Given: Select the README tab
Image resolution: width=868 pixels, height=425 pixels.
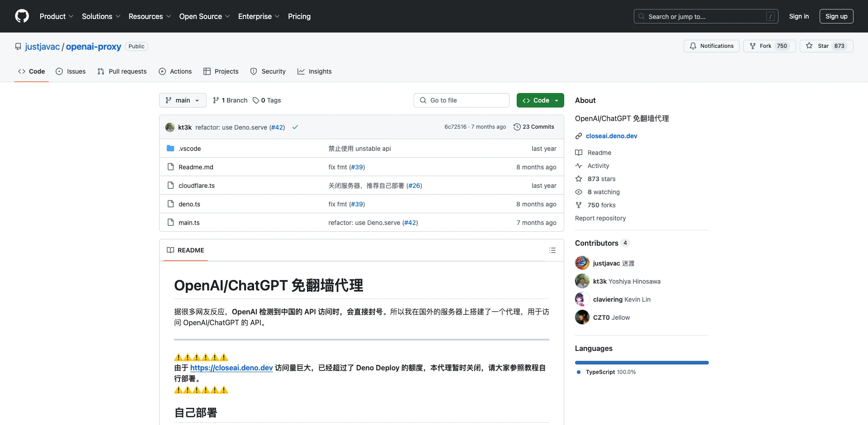Looking at the screenshot, I should [186, 250].
